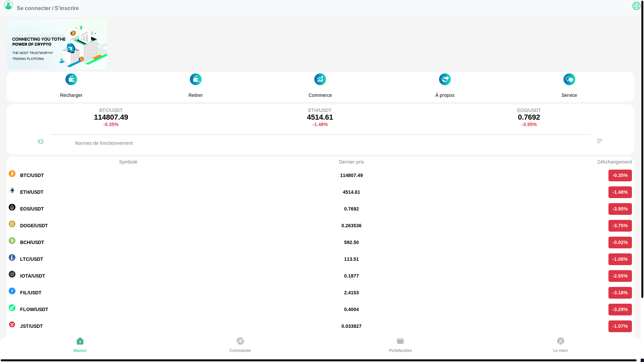The width and height of the screenshot is (644, 362).
Task: Click the Filecoin coin icon
Action: click(x=12, y=291)
